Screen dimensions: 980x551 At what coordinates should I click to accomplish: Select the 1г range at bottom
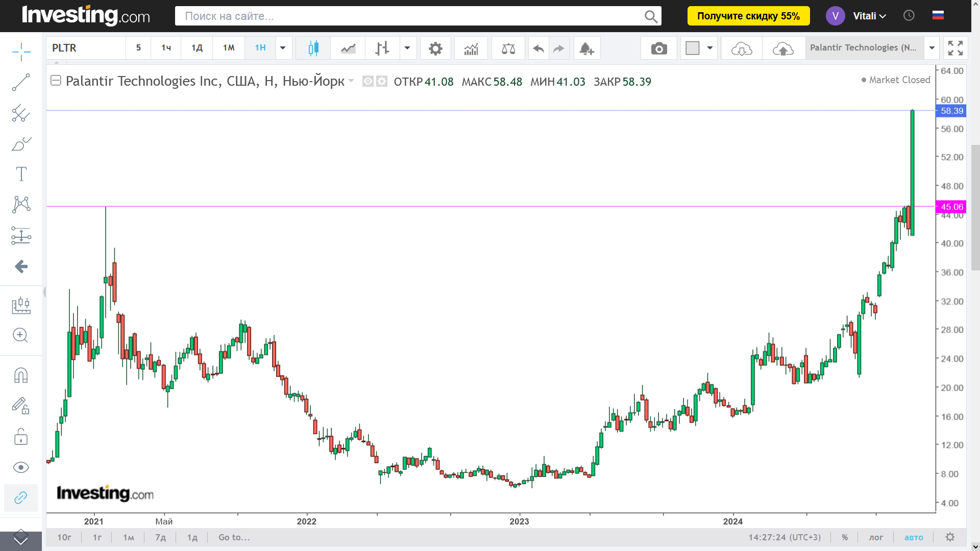point(97,537)
